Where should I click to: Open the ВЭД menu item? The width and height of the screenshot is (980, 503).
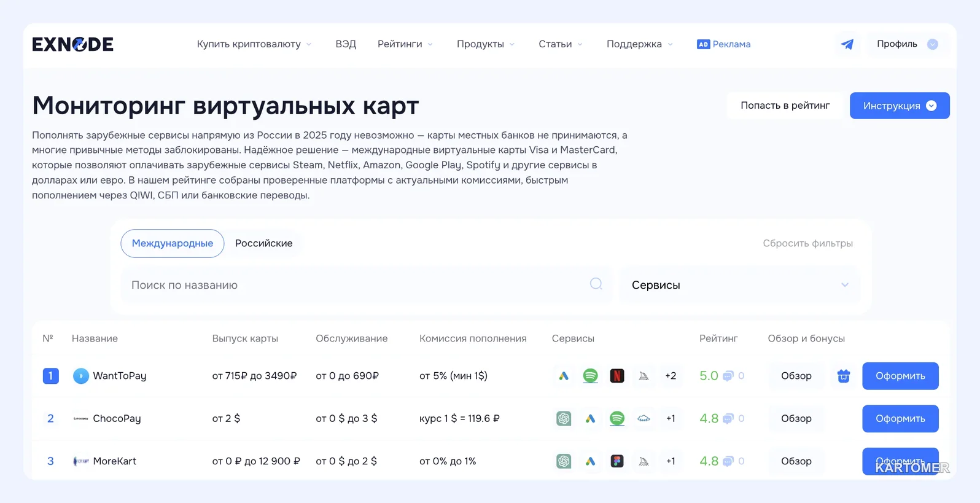346,44
